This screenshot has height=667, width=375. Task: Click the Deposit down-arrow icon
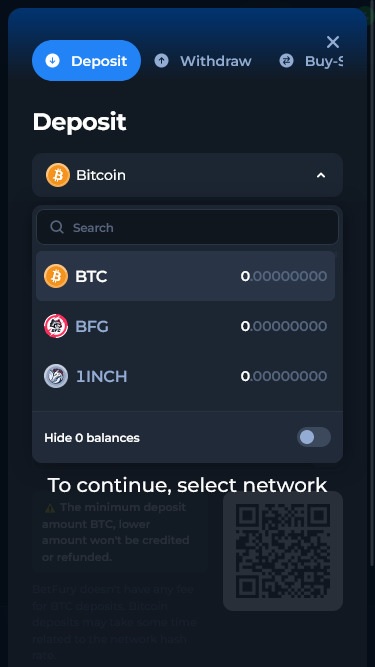point(52,61)
